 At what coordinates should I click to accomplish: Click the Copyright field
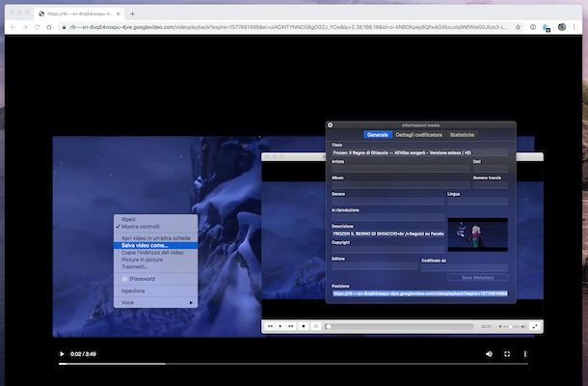[x=388, y=250]
